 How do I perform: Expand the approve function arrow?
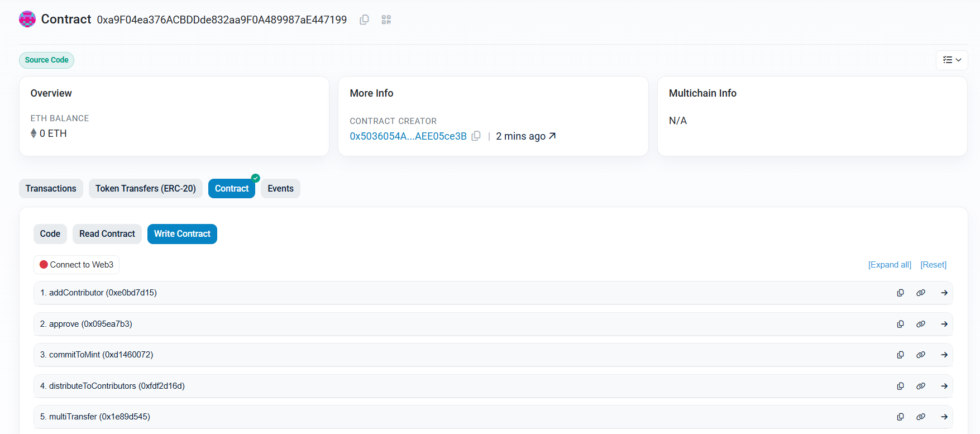pos(944,324)
